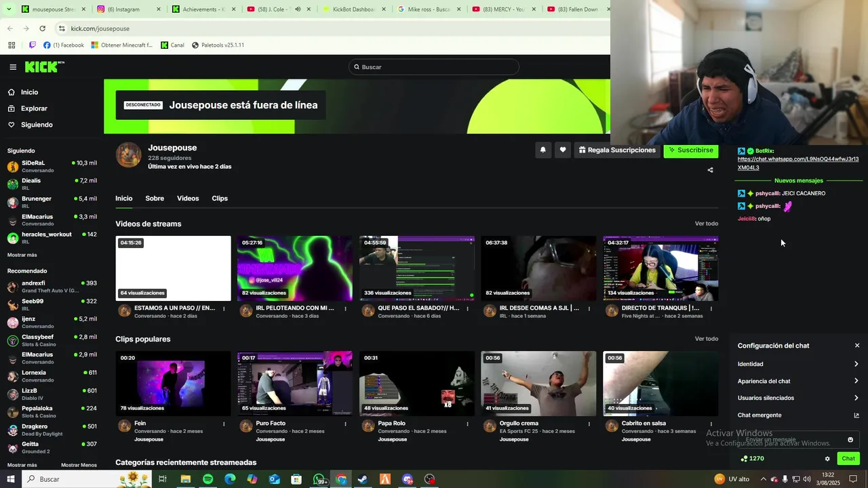This screenshot has width=868, height=488.
Task: Reload the page with the refresh icon
Action: (x=42, y=28)
